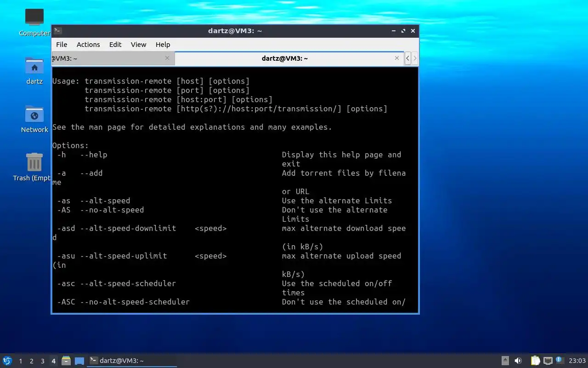The image size is (588, 368).
Task: Click the '--no-alt-speed' option text
Action: [x=112, y=210]
